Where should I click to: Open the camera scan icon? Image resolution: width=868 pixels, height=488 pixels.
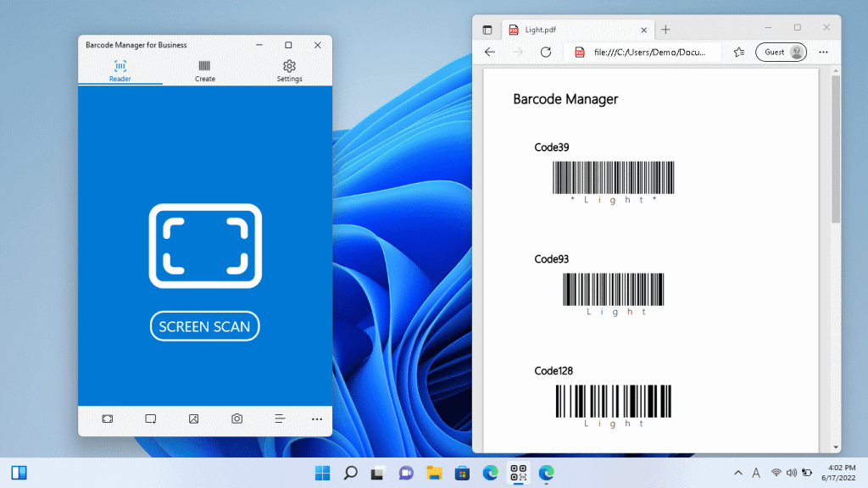[x=236, y=419]
